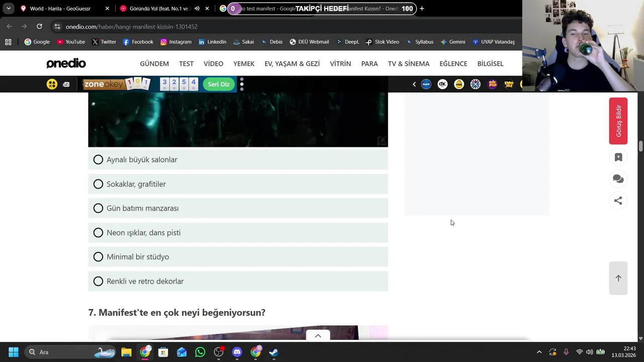Click the up-arrow back-to-top button
This screenshot has width=644, height=362.
(x=618, y=278)
